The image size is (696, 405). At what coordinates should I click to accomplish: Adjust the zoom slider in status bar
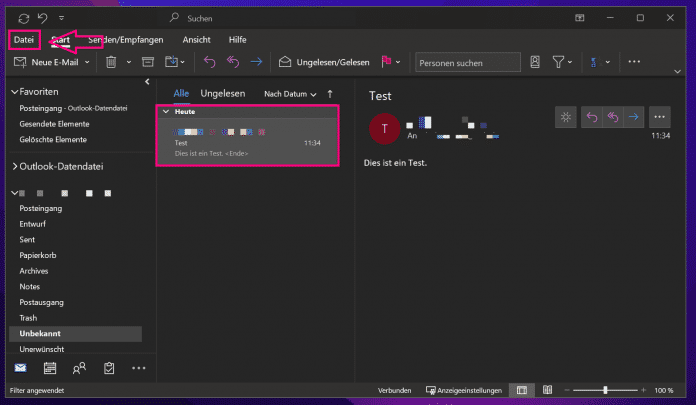tap(605, 389)
